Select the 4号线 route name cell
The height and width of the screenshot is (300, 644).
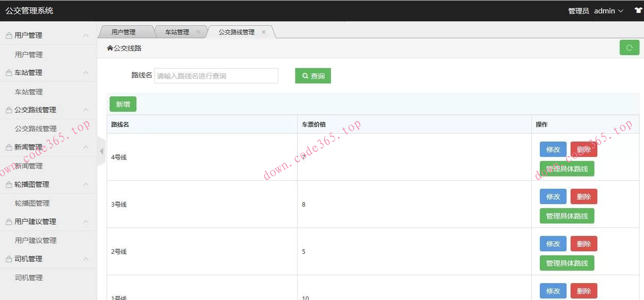[x=202, y=157]
